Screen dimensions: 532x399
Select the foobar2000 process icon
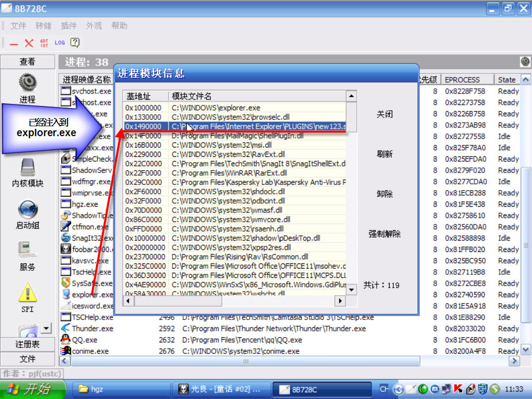coord(65,249)
